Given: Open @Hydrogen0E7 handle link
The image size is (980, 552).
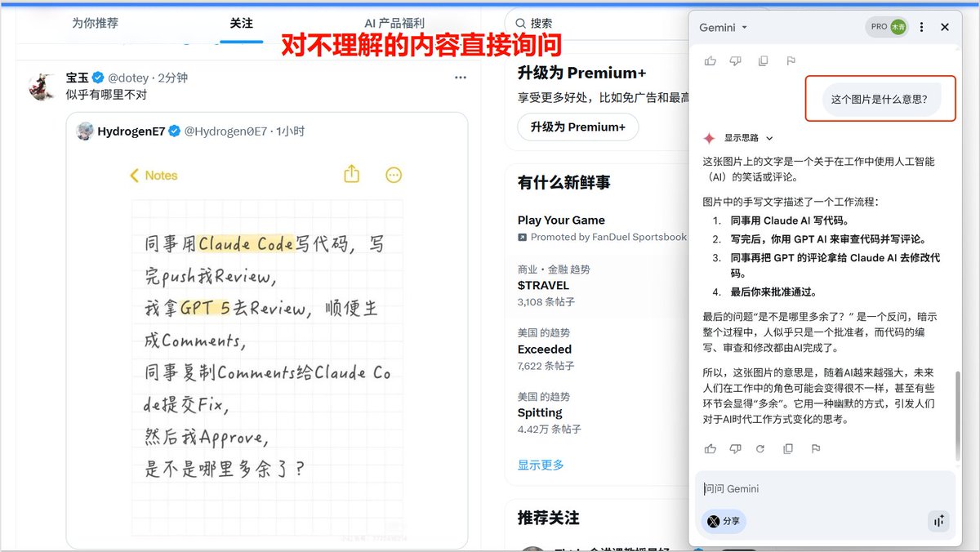Looking at the screenshot, I should click(x=225, y=131).
